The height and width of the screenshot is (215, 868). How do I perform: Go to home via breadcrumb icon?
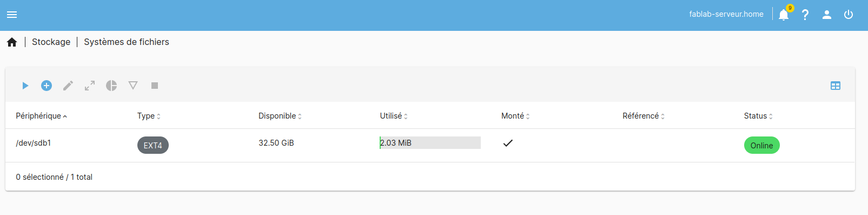[12, 42]
